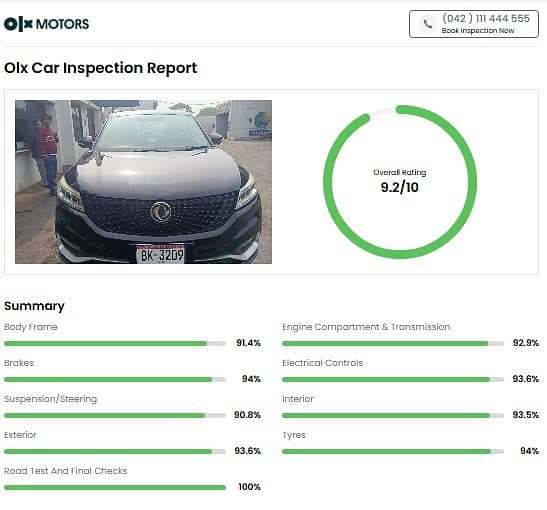Click the Overall Rating 9.2/10 circle
547x510 pixels.
400,182
